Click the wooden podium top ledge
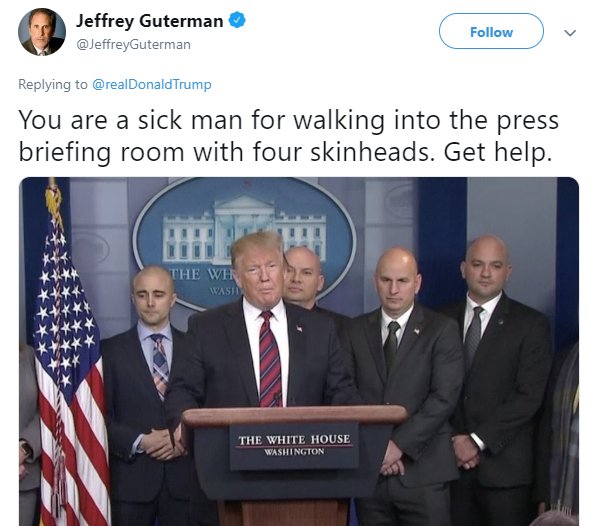The height and width of the screenshot is (526, 595). click(294, 416)
